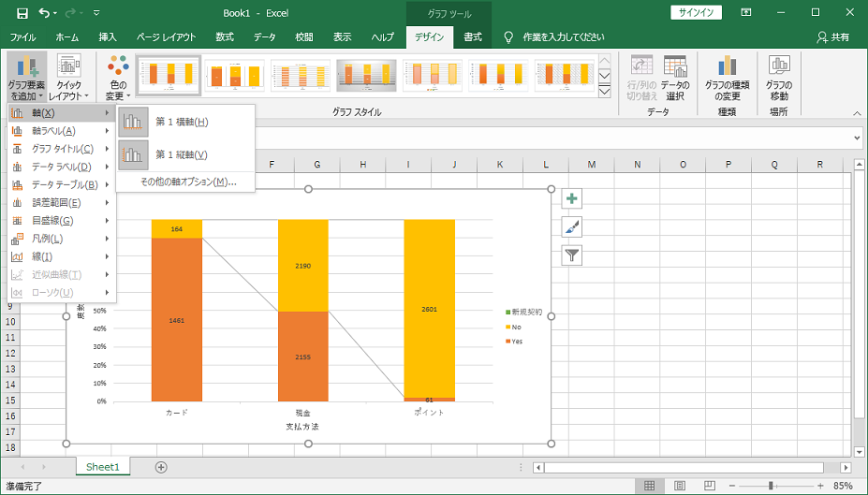Click the switch row/column icon
This screenshot has height=495, width=868.
pyautogui.click(x=641, y=73)
